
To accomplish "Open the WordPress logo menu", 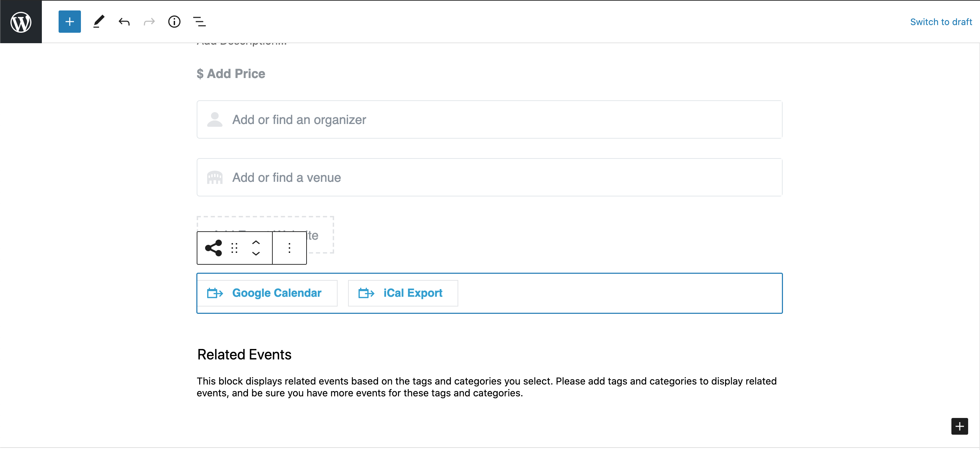I will pyautogui.click(x=21, y=22).
